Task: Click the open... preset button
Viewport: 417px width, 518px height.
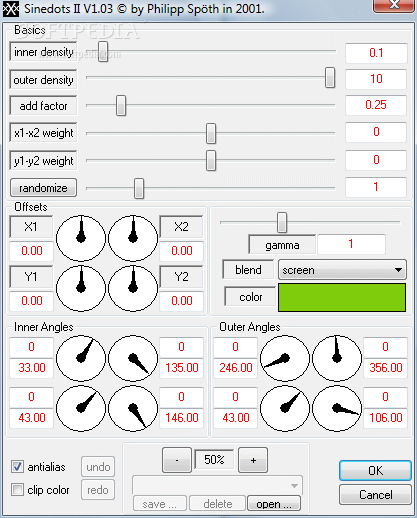Action: 274,504
